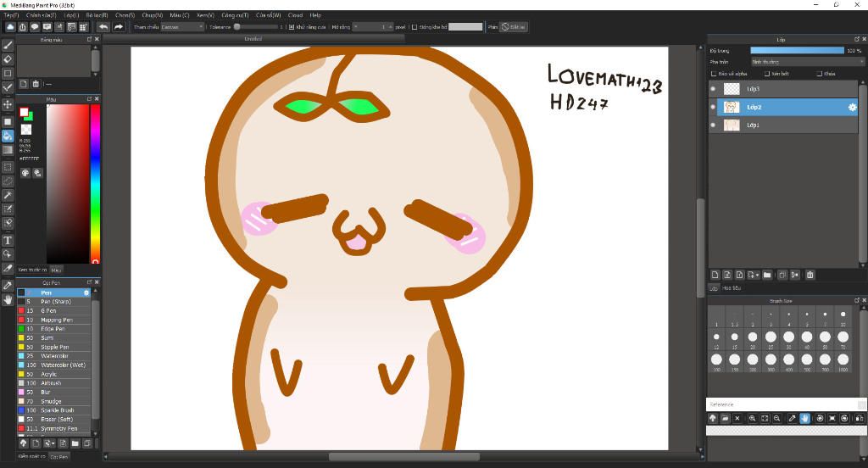Undock the Brush Size panel
Screen dimensions: 868x468
(857, 300)
